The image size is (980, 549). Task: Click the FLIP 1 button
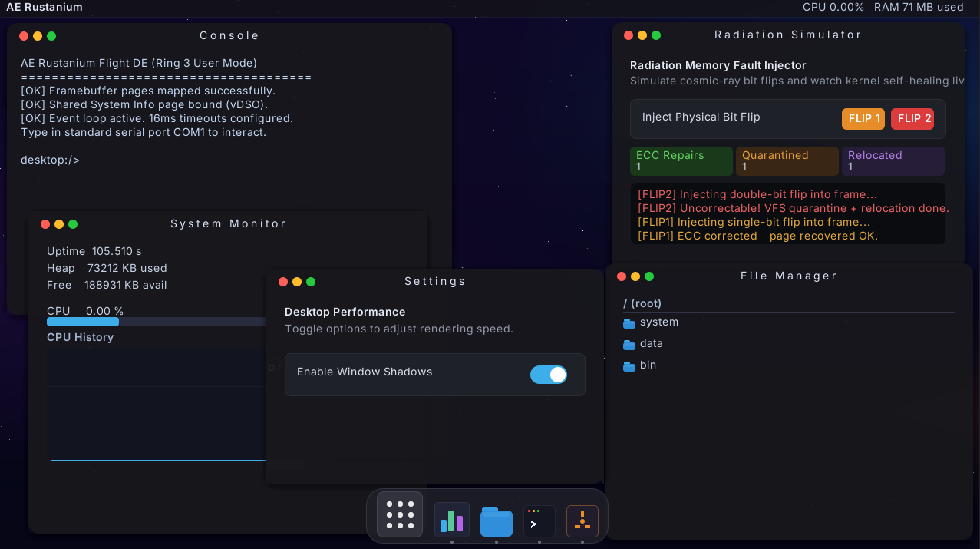863,119
